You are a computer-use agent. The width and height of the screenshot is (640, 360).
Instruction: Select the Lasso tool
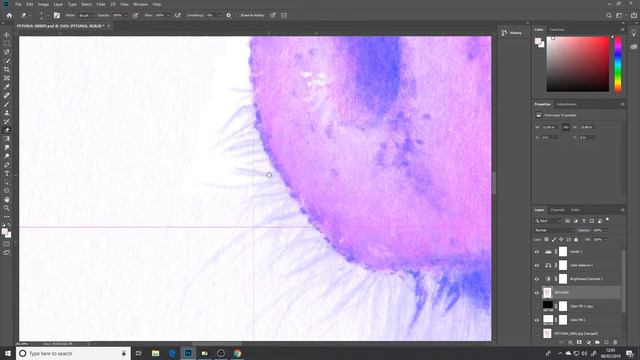coord(7,52)
